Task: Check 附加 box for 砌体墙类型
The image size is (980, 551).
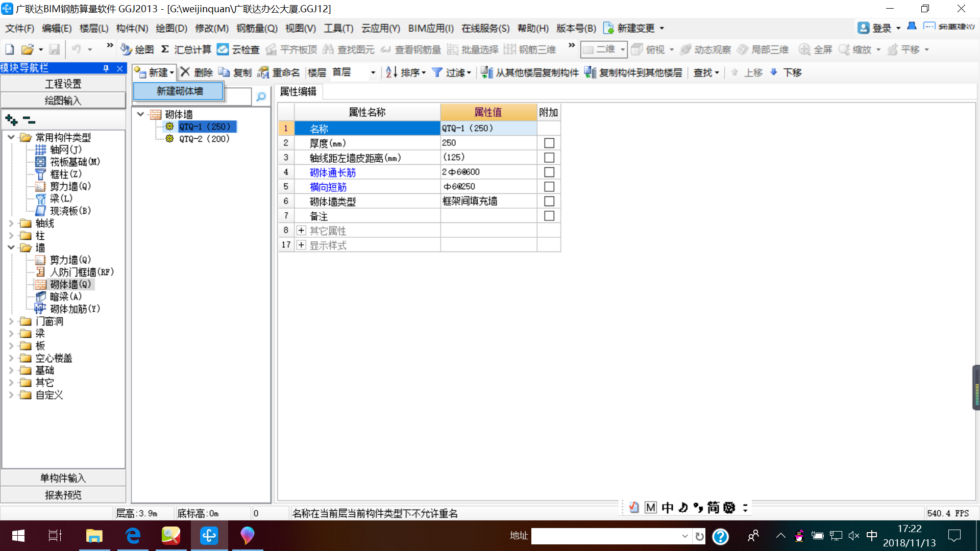Action: tap(549, 201)
